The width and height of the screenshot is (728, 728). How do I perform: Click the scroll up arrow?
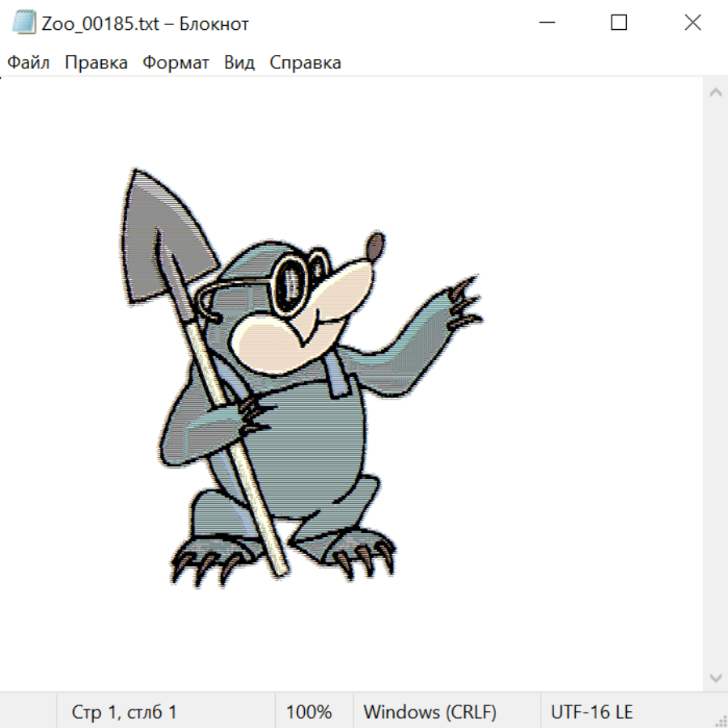[x=715, y=93]
